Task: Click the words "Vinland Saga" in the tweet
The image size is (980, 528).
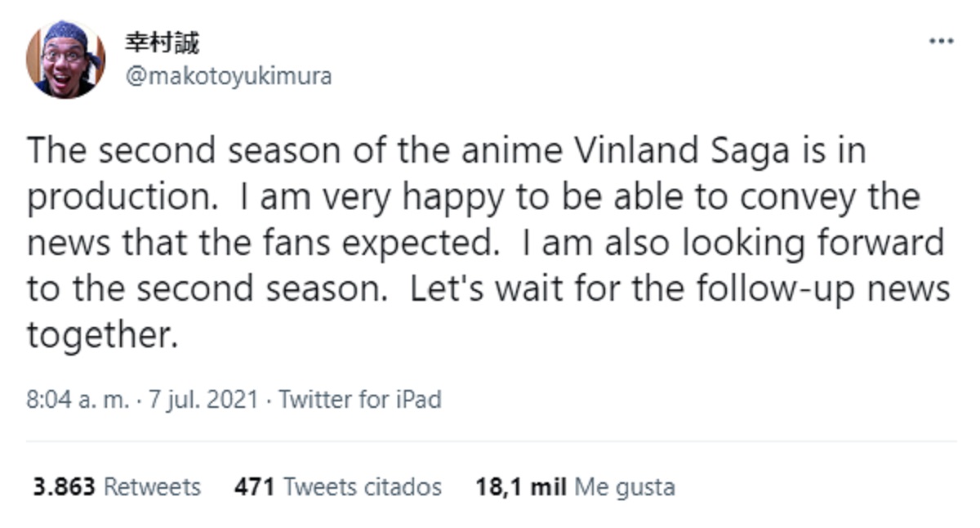Action: [x=684, y=151]
